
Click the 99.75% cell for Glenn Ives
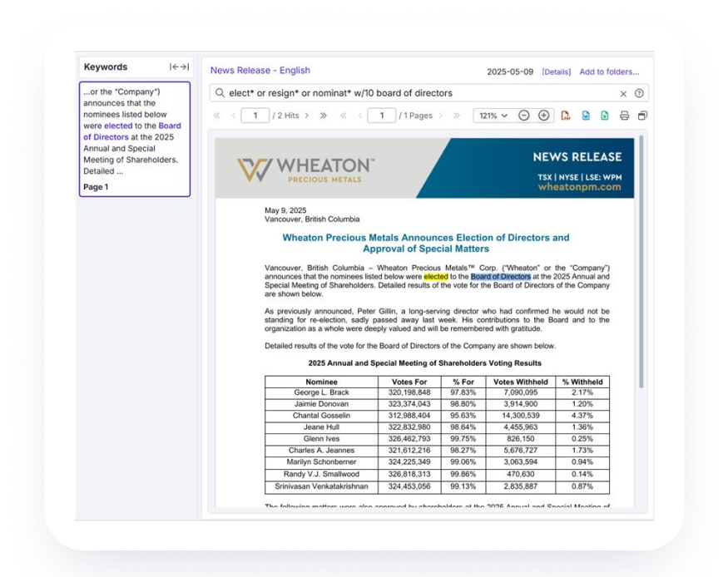463,439
